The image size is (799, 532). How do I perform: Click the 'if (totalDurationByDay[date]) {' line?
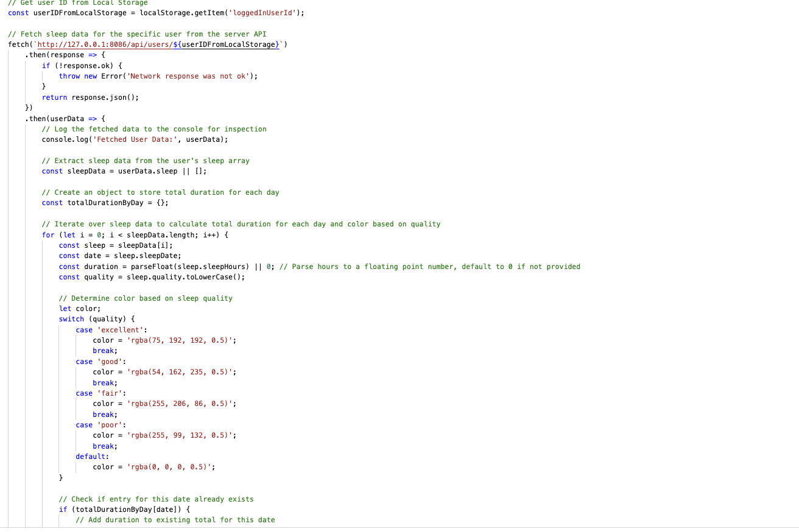[x=124, y=509]
